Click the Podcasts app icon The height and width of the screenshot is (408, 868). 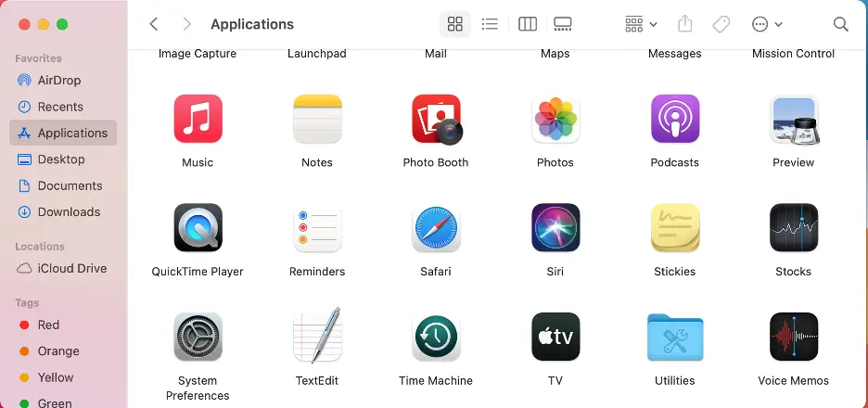click(x=675, y=119)
